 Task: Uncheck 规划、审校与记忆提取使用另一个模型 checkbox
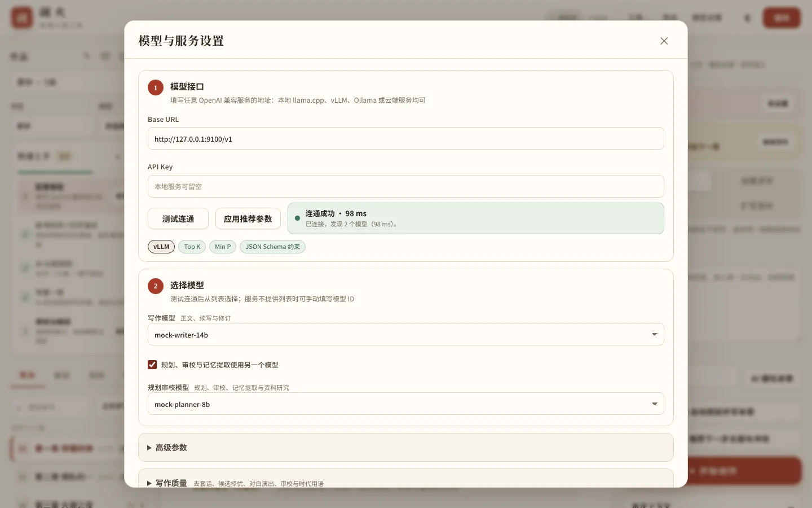click(152, 365)
